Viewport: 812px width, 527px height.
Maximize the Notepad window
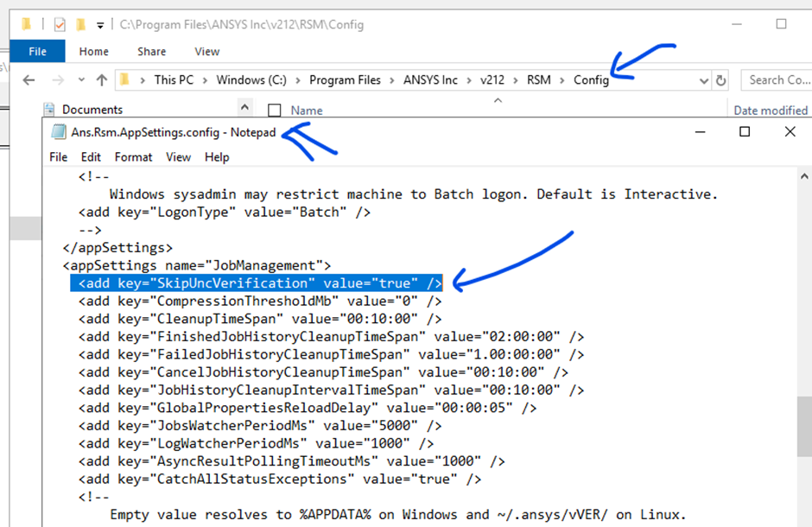click(x=745, y=132)
